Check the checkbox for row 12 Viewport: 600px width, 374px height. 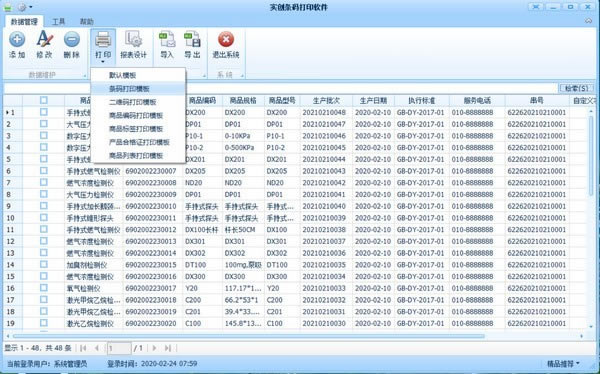click(x=44, y=241)
